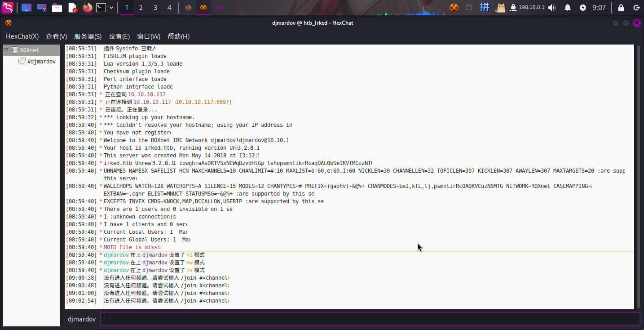Activate the Firefox window in taskbar

click(188, 8)
